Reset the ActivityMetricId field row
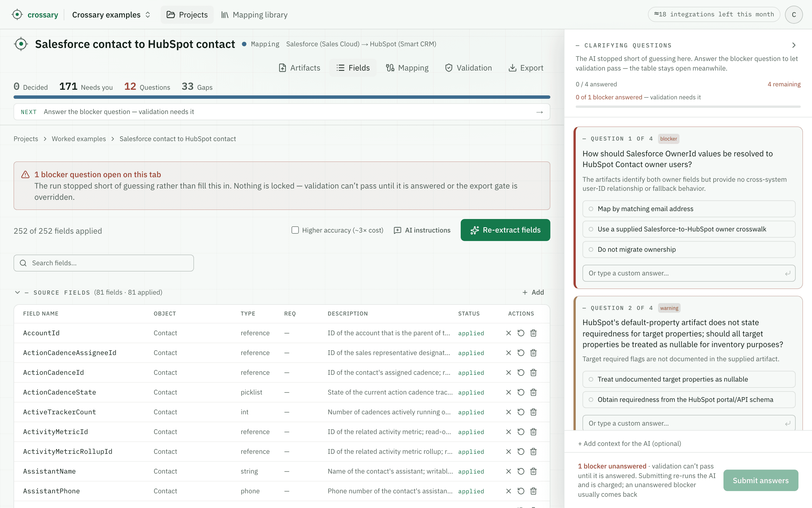Image resolution: width=812 pixels, height=508 pixels. 521,432
